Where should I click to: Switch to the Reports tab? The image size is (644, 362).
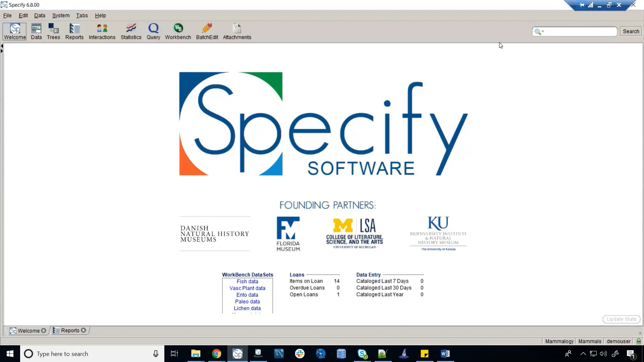pos(70,330)
